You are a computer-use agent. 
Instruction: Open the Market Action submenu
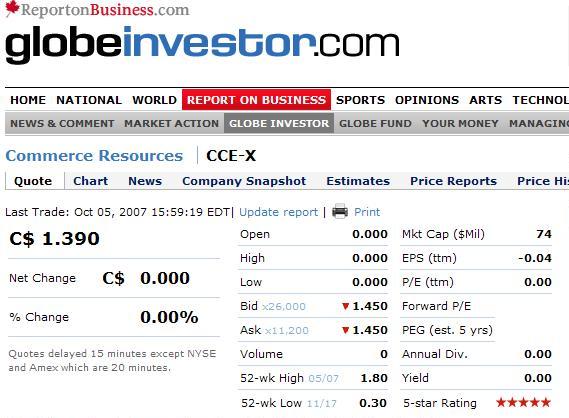171,123
